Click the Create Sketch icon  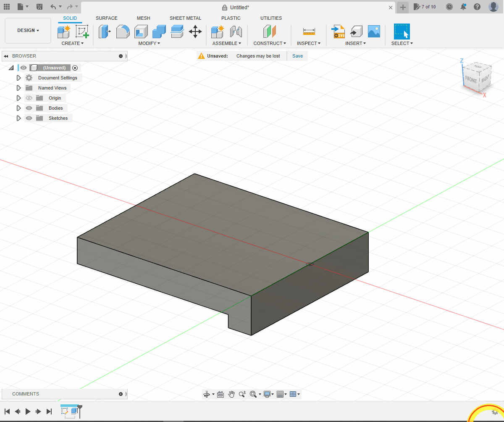click(x=82, y=32)
